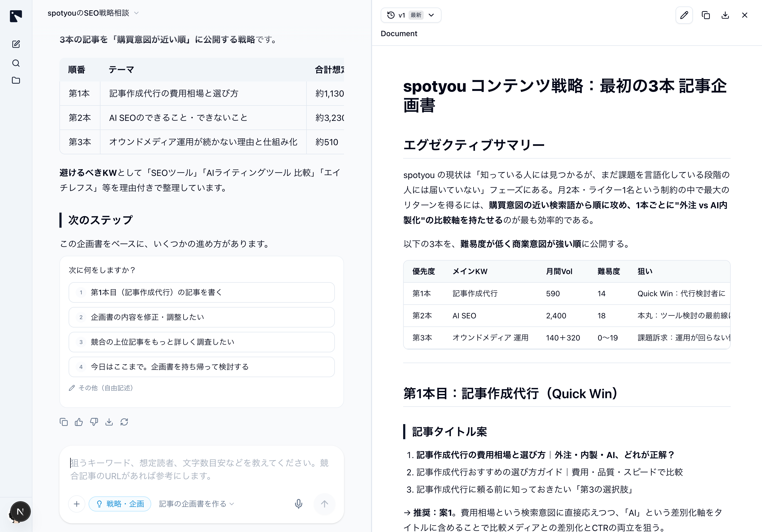762x532 pixels.
Task: Click その他（自由記述）pencil option
Action: pyautogui.click(x=101, y=388)
